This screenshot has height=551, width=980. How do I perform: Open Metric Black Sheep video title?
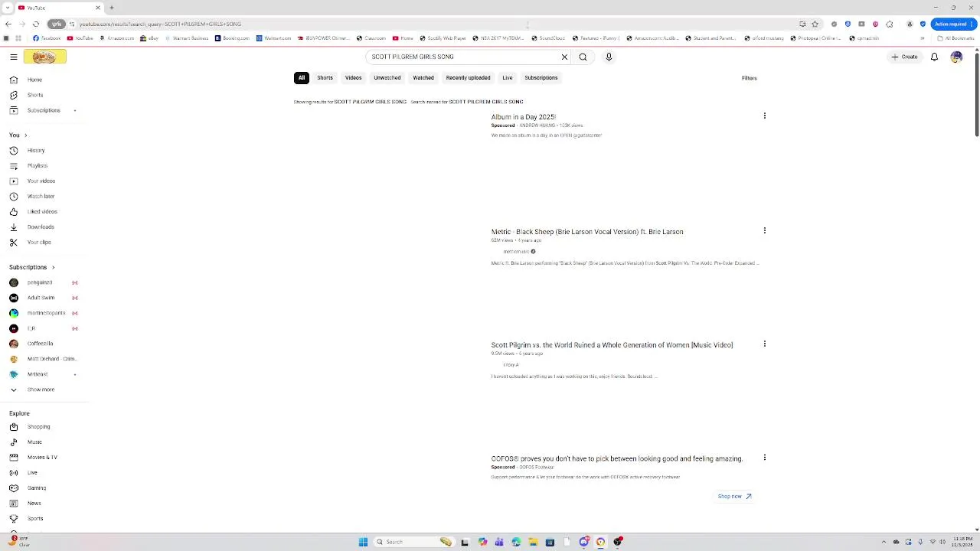(587, 232)
